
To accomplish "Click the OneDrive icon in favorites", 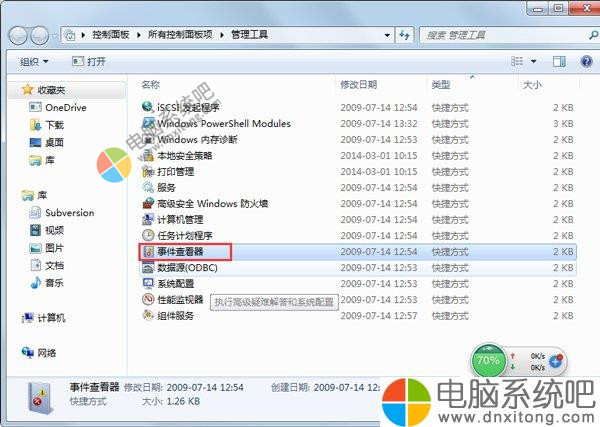I will tap(35, 107).
